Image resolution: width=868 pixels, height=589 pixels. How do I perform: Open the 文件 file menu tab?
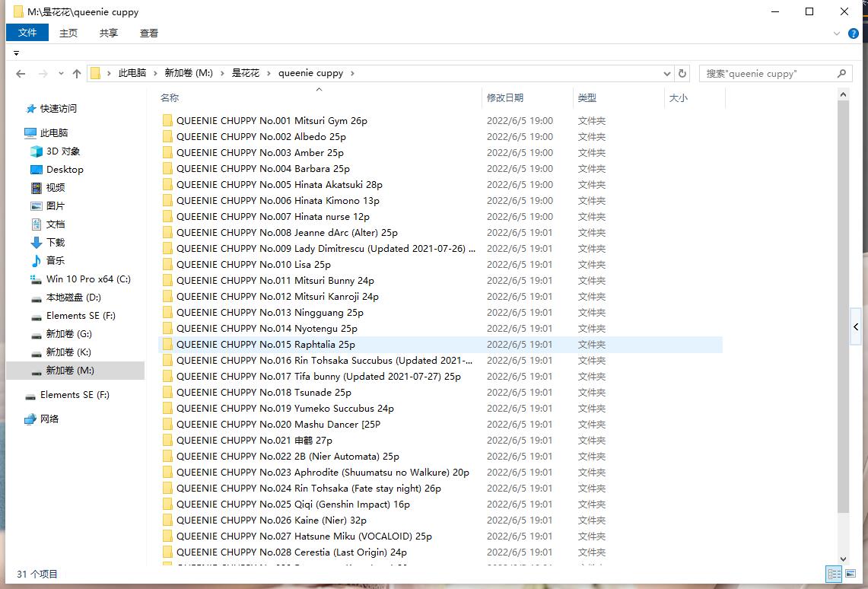click(x=27, y=33)
